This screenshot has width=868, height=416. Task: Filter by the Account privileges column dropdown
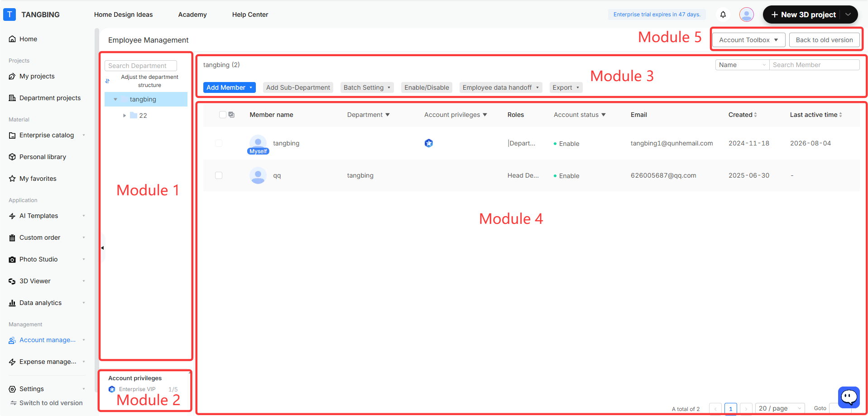point(485,115)
